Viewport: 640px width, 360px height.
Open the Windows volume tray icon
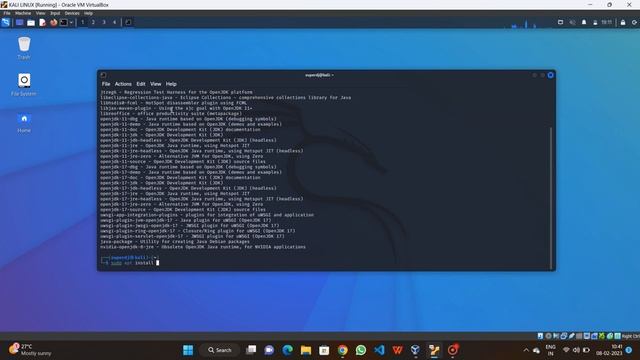pos(576,350)
